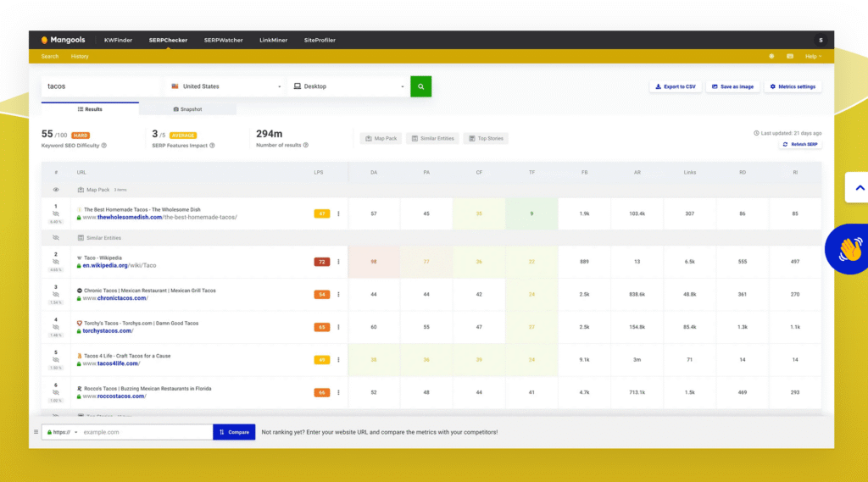
Task: Click the message icon next to Help
Action: point(790,57)
